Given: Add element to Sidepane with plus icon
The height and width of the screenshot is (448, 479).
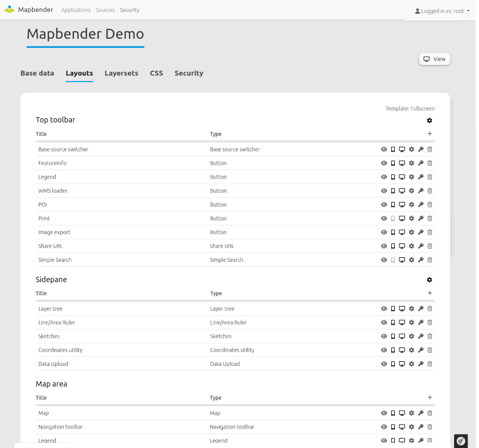Looking at the screenshot, I should point(430,293).
